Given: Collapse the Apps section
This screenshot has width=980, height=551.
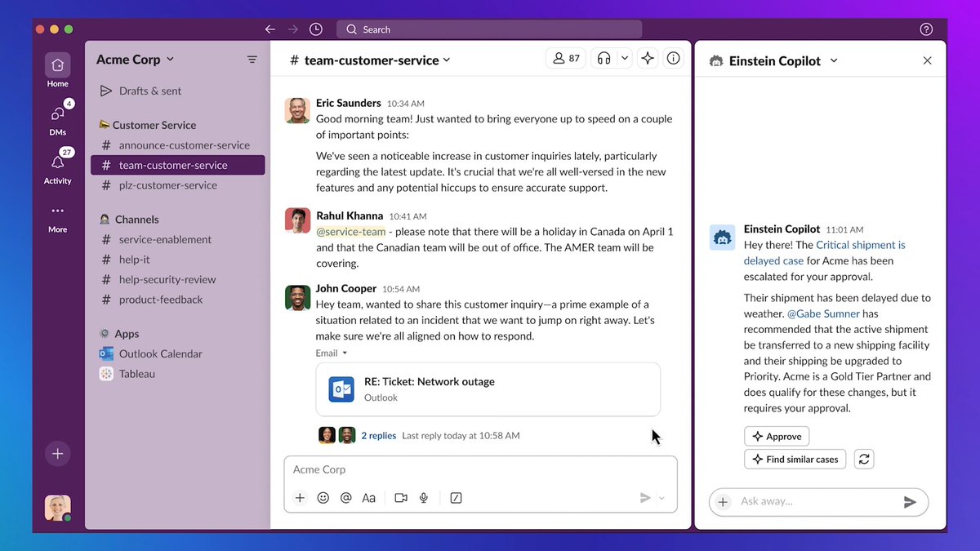Looking at the screenshot, I should (119, 334).
